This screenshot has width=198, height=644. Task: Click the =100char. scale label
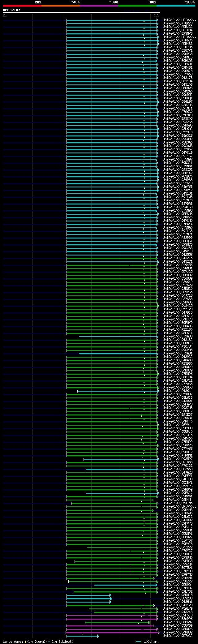pyautogui.click(x=150, y=642)
